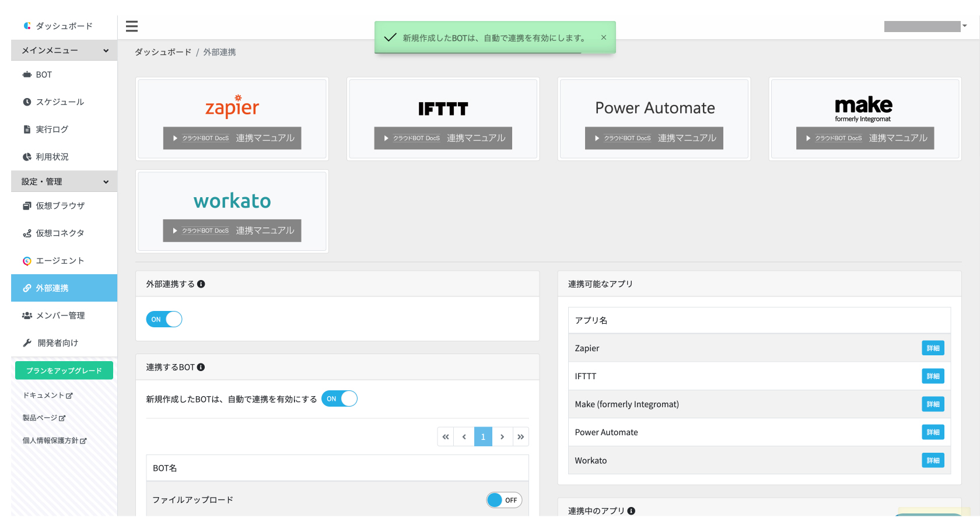The height and width of the screenshot is (528, 980).
Task: Go to previous page of BOT list
Action: click(464, 436)
